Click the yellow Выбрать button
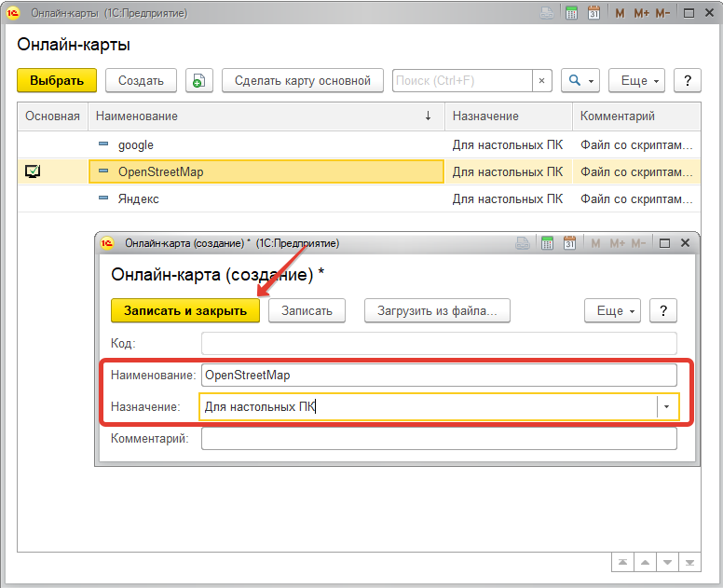The height and width of the screenshot is (588, 723). pos(57,80)
